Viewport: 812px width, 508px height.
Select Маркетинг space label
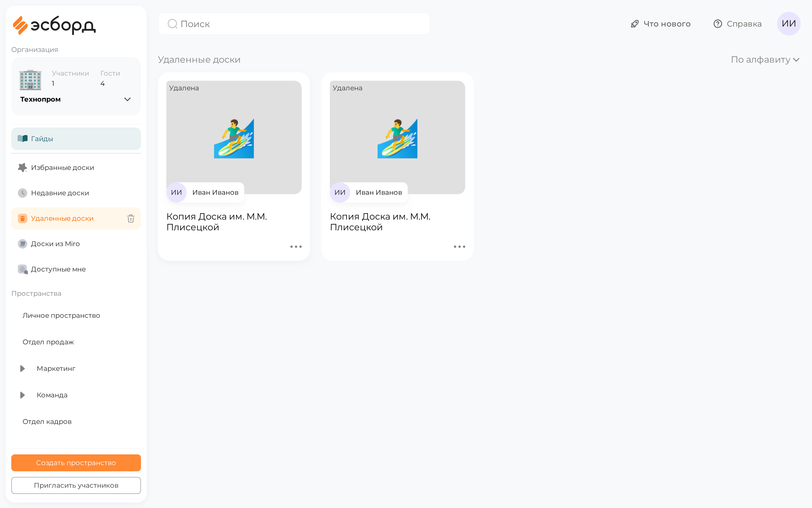[x=56, y=369]
